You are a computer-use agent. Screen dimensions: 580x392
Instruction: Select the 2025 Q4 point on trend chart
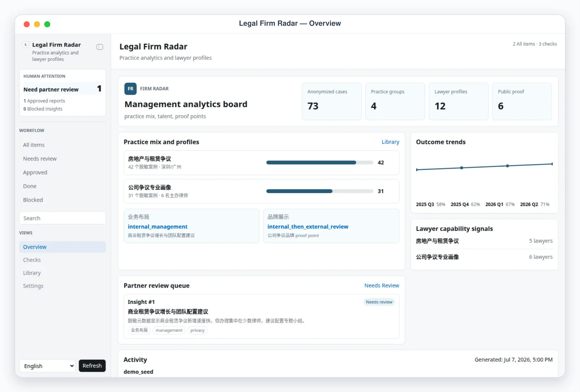[461, 168]
